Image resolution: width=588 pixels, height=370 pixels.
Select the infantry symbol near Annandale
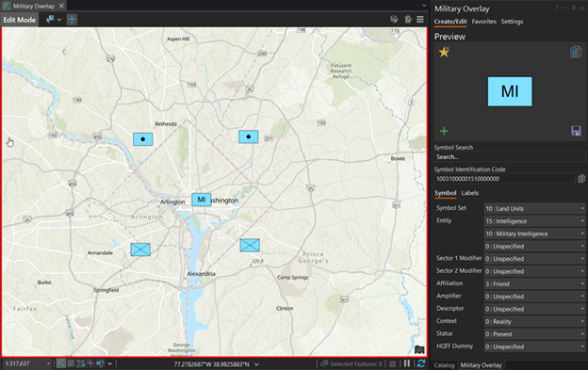point(140,249)
